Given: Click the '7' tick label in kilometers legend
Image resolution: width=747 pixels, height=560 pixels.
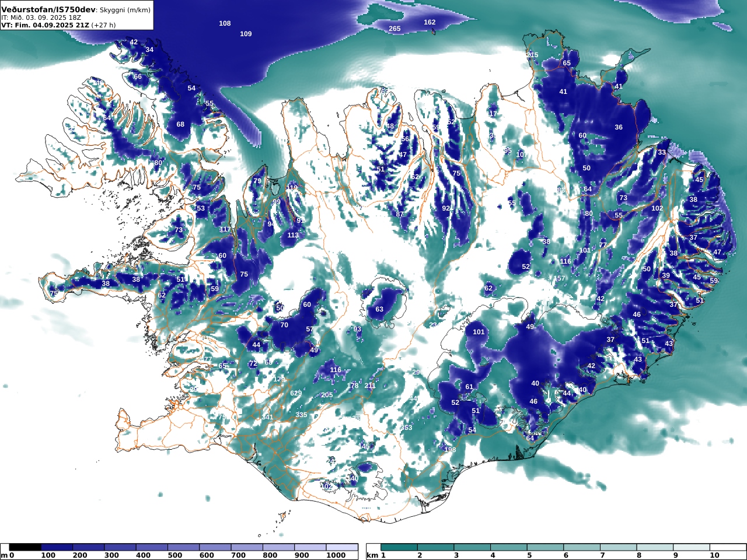Looking at the screenshot, I should click(603, 555).
